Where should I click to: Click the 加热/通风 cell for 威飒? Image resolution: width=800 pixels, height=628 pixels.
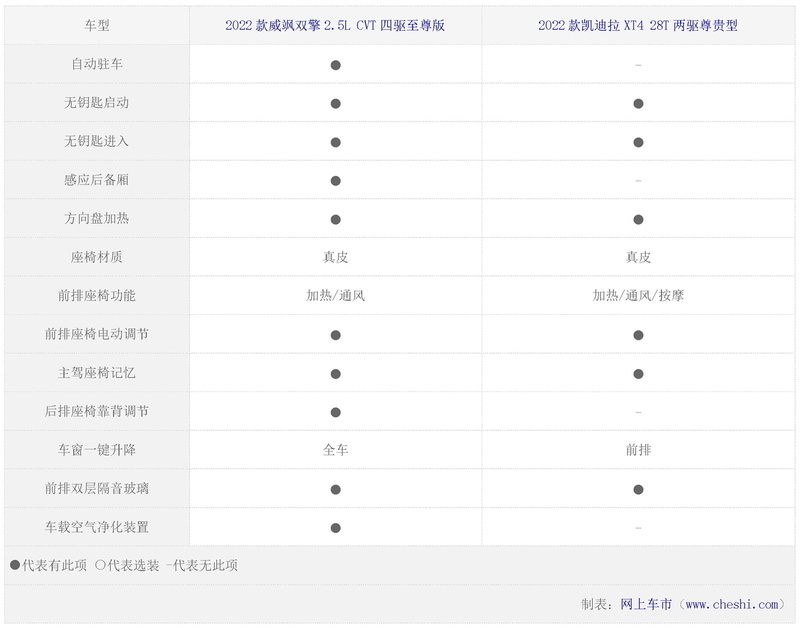[x=335, y=295]
